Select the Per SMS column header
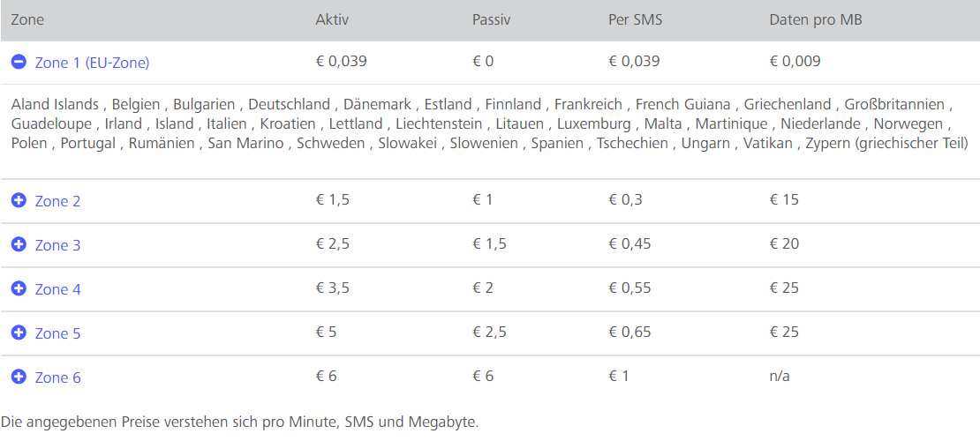This screenshot has height=441, width=980. pyautogui.click(x=634, y=19)
